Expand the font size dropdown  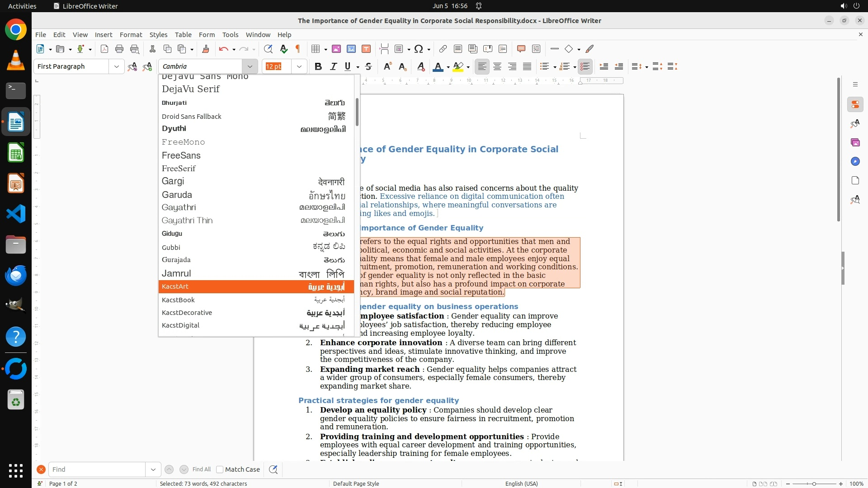[299, 66]
